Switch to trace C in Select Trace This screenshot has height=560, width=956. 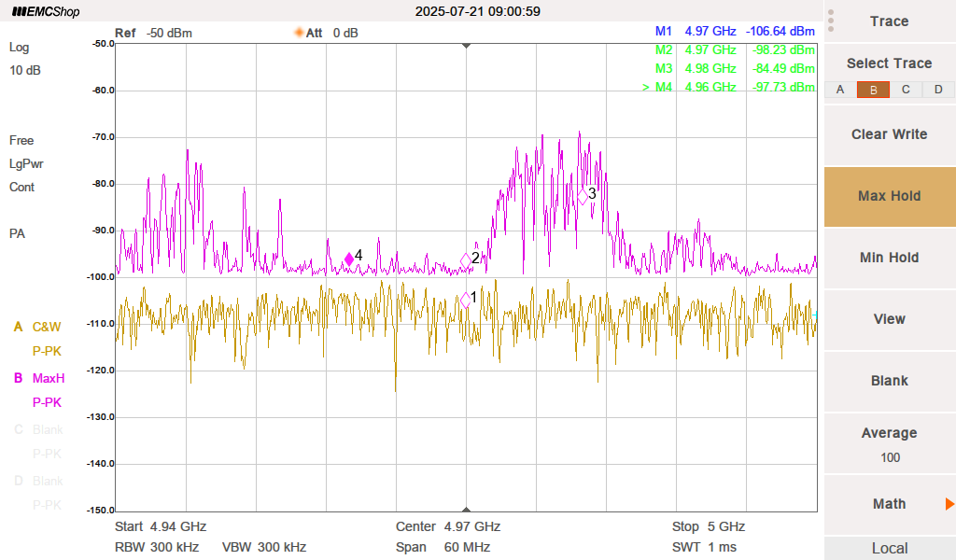click(906, 90)
